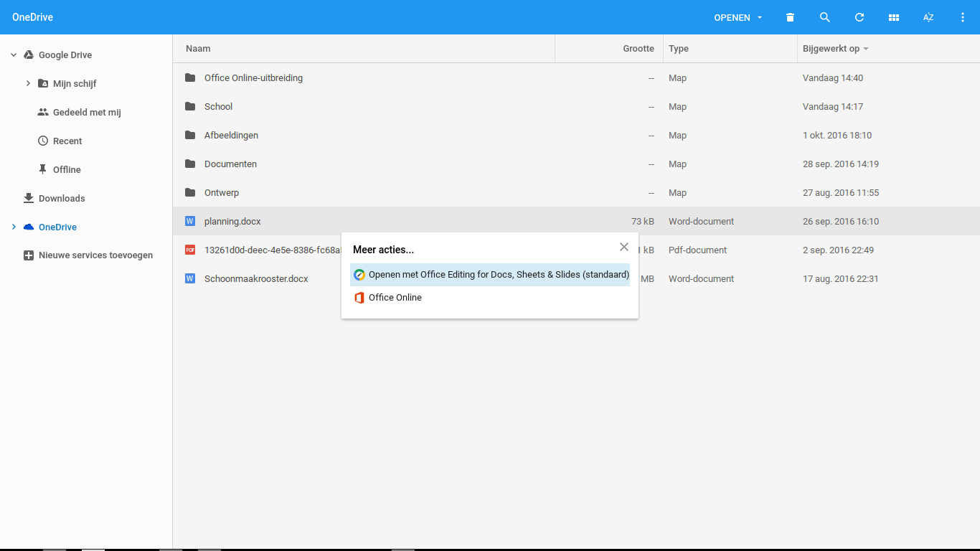Click the Downloads download icon
The width and height of the screenshot is (980, 551).
click(x=29, y=198)
